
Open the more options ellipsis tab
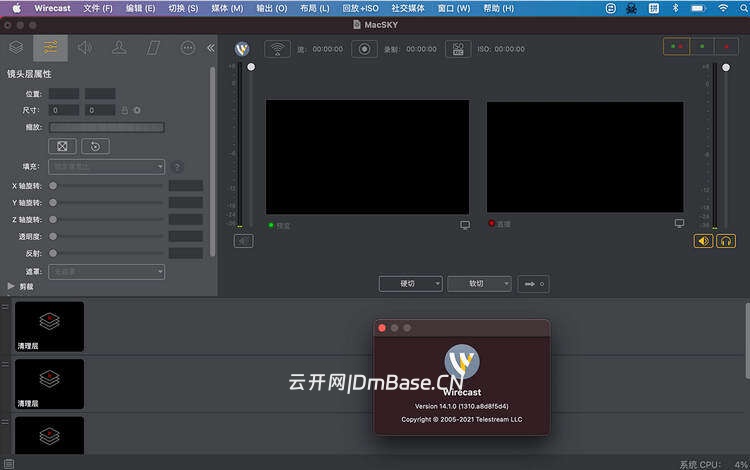click(x=188, y=47)
